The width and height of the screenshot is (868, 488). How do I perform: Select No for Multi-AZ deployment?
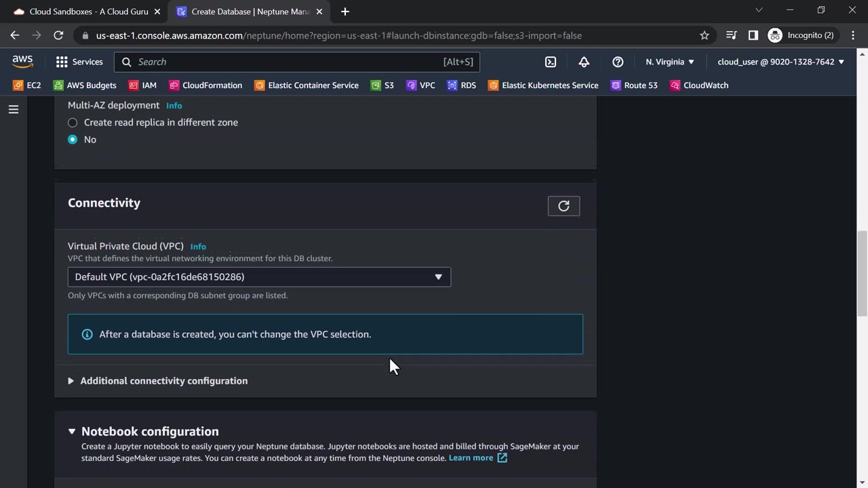click(x=73, y=140)
